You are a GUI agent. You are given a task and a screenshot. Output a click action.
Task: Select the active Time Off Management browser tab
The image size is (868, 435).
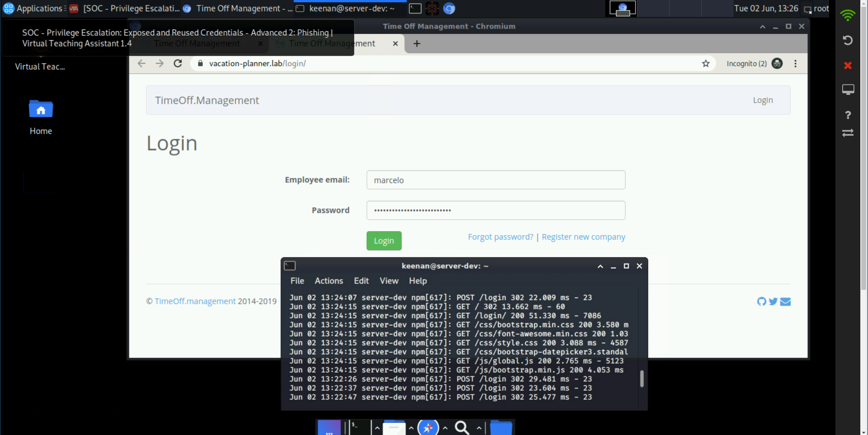click(x=337, y=43)
